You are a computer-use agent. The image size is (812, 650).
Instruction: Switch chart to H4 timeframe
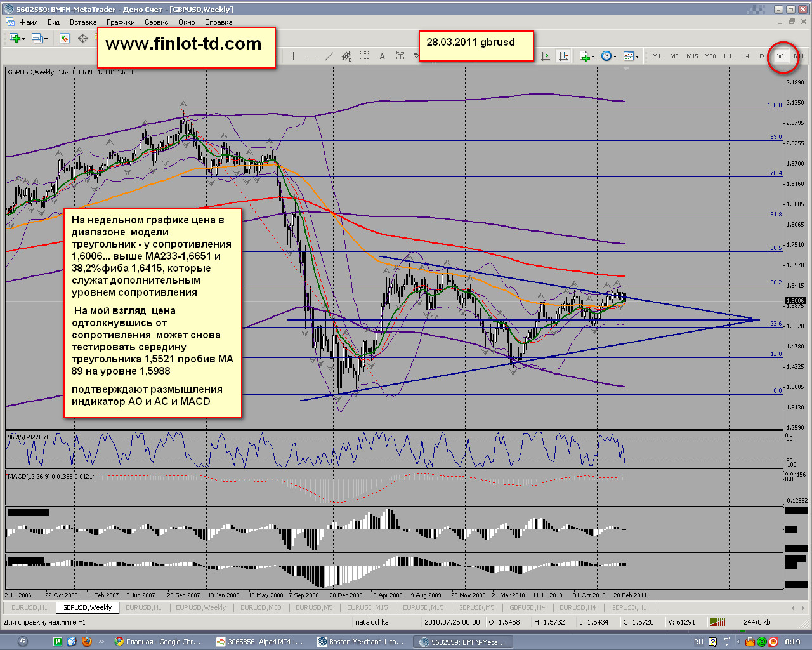point(745,56)
